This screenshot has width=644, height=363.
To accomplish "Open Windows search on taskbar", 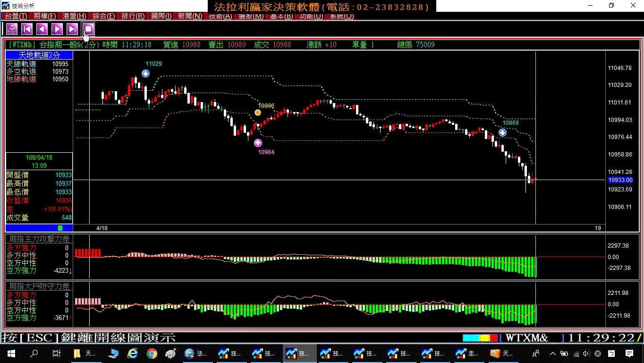I will pos(34,353).
